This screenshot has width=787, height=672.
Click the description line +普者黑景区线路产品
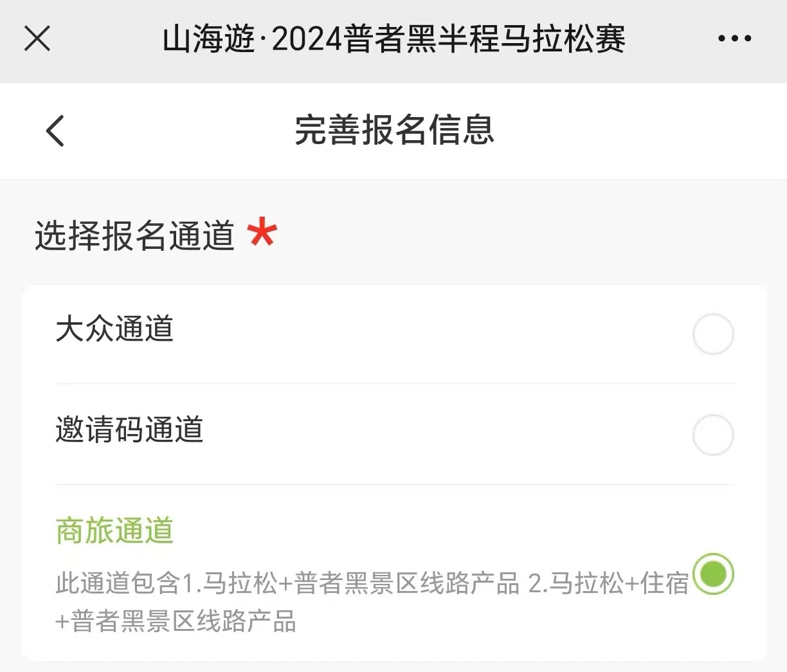click(176, 622)
